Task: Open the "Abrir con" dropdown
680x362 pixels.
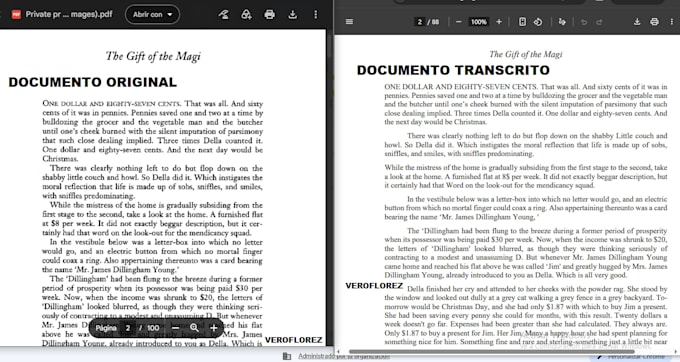Action: click(152, 14)
